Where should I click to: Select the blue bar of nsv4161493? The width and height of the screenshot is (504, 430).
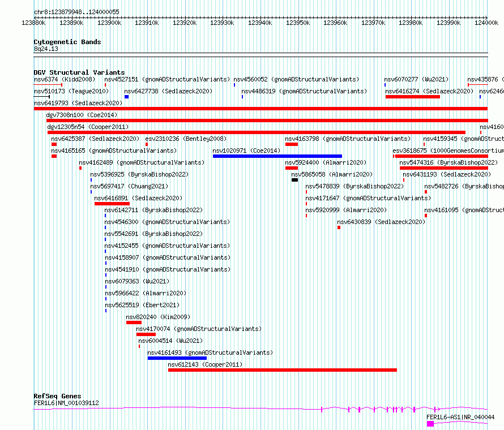tap(177, 358)
